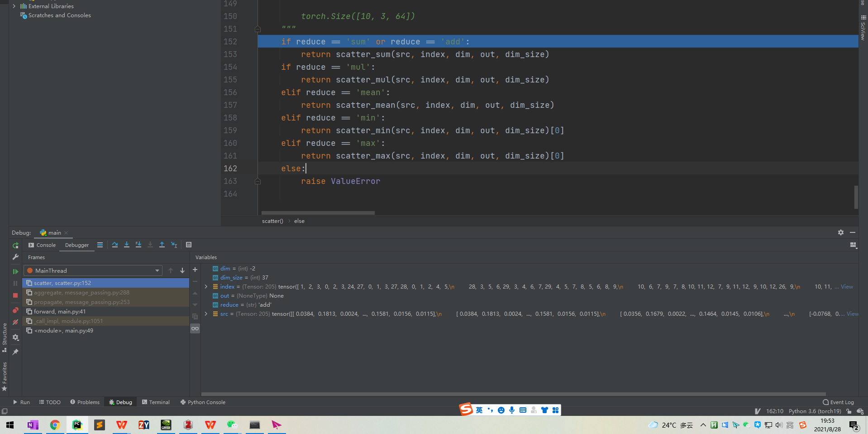Expand the index tensor variable

206,287
